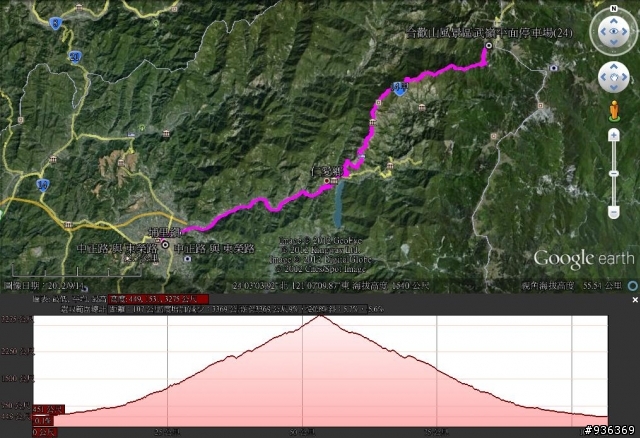Select the Hehuanshan parking lot end marker
This screenshot has width=640, height=438.
point(488,45)
